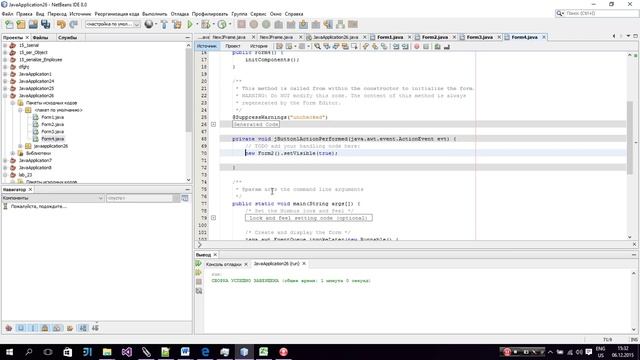
Task: Switch to the Form1.java editor tab
Action: point(390,37)
